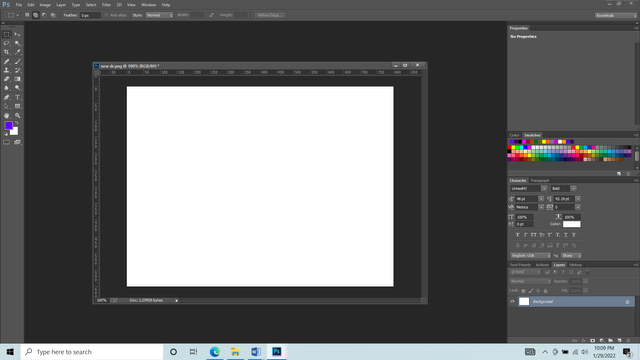640x360 pixels.
Task: Switch to the Paragraph tab
Action: pos(540,180)
